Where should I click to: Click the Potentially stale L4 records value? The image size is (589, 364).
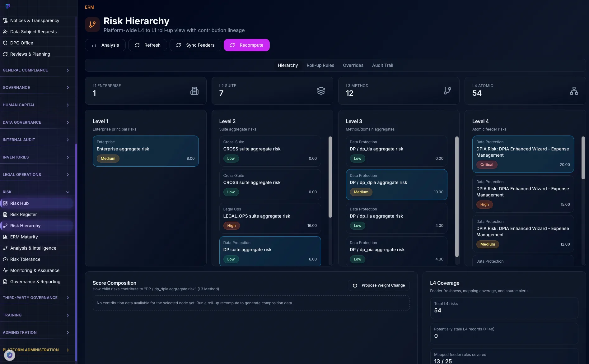[x=436, y=336]
